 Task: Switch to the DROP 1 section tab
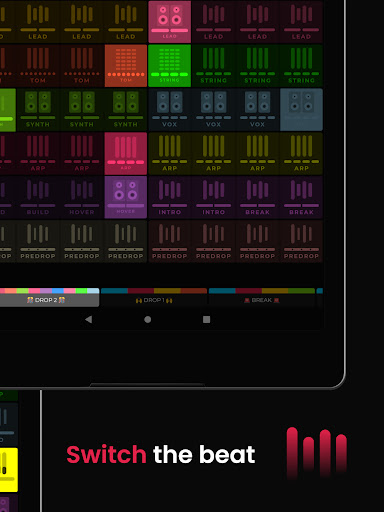154,300
